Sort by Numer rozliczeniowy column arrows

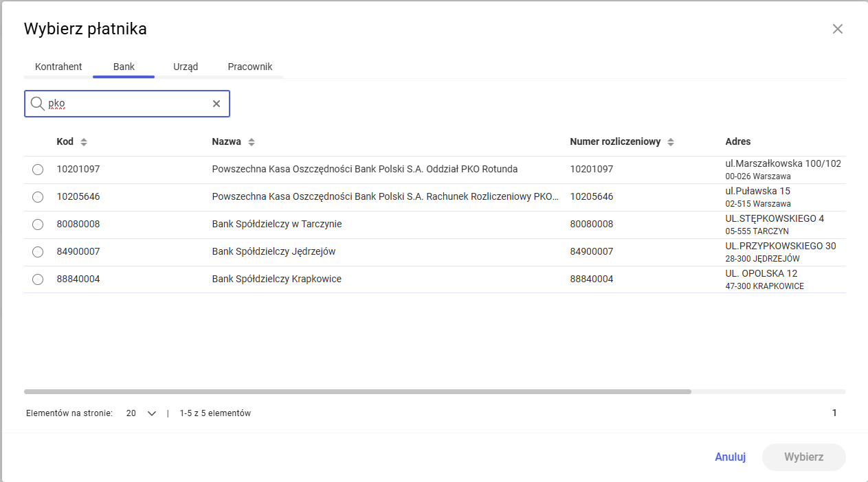click(671, 142)
